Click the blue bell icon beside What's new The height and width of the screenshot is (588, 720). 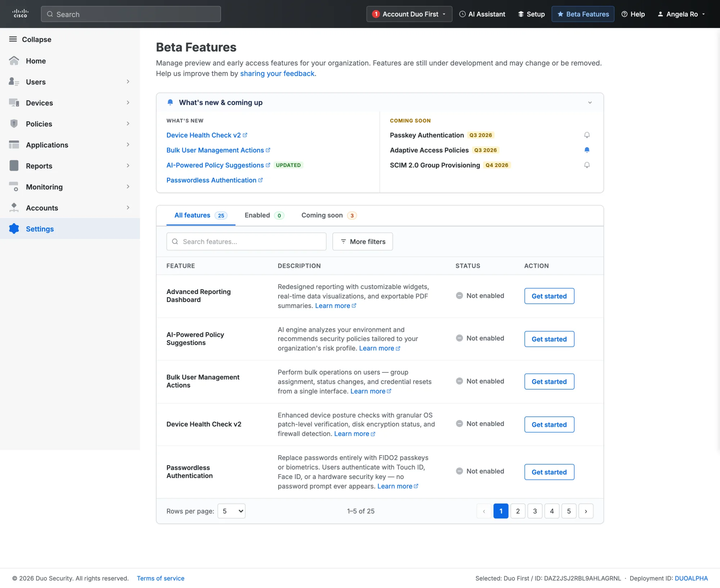tap(170, 103)
